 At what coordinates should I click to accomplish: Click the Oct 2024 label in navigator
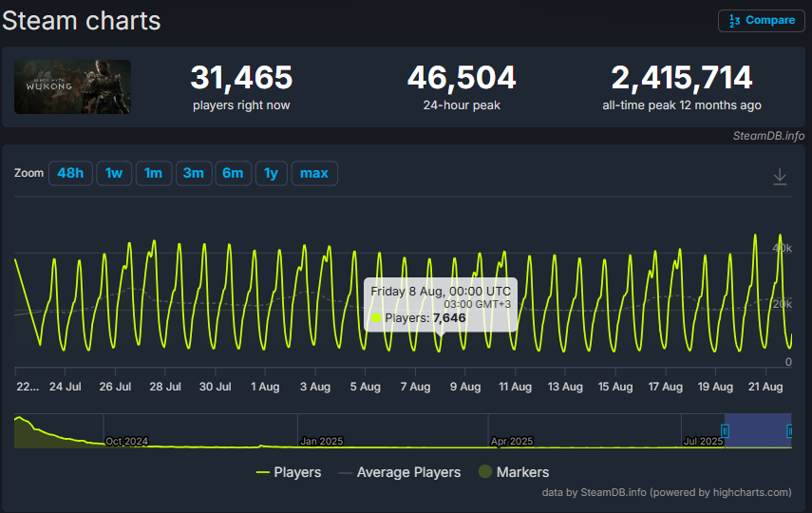(x=127, y=441)
